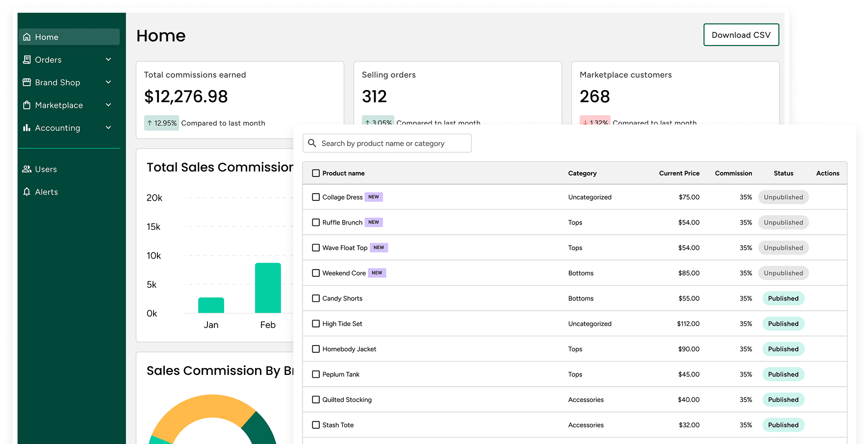Click Published status of Candy Shorts
The image size is (868, 444).
pyautogui.click(x=783, y=298)
